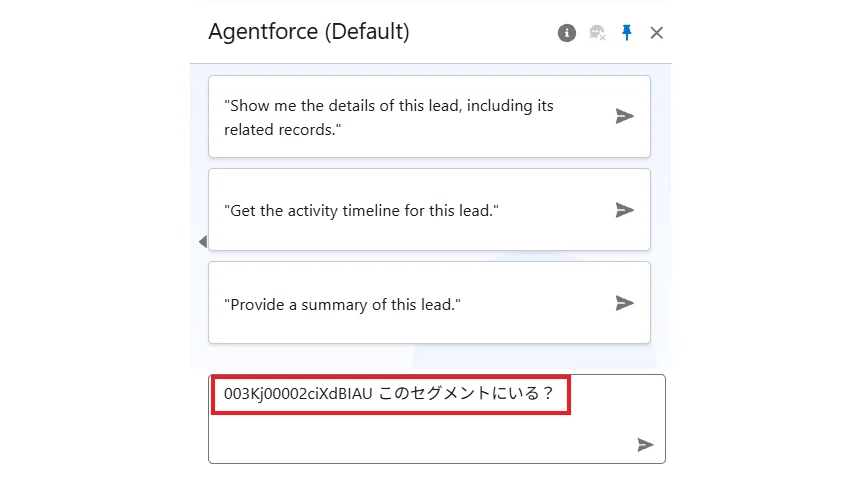
Task: Click the send message arrow in input box
Action: (x=645, y=444)
